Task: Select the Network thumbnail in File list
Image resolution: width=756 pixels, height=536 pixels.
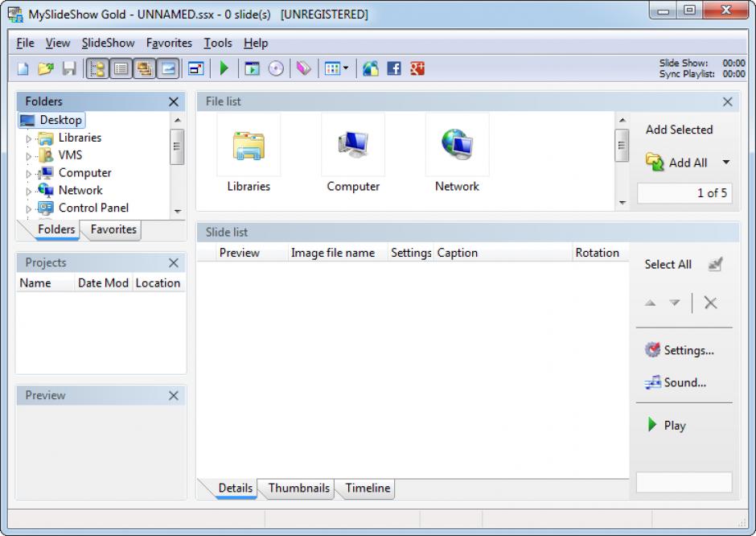Action: pyautogui.click(x=457, y=153)
